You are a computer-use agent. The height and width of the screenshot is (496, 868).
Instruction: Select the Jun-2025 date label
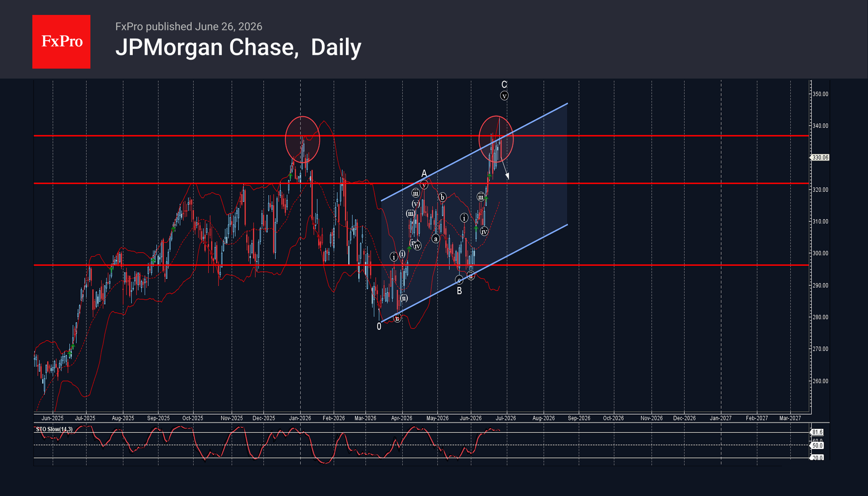click(x=52, y=418)
